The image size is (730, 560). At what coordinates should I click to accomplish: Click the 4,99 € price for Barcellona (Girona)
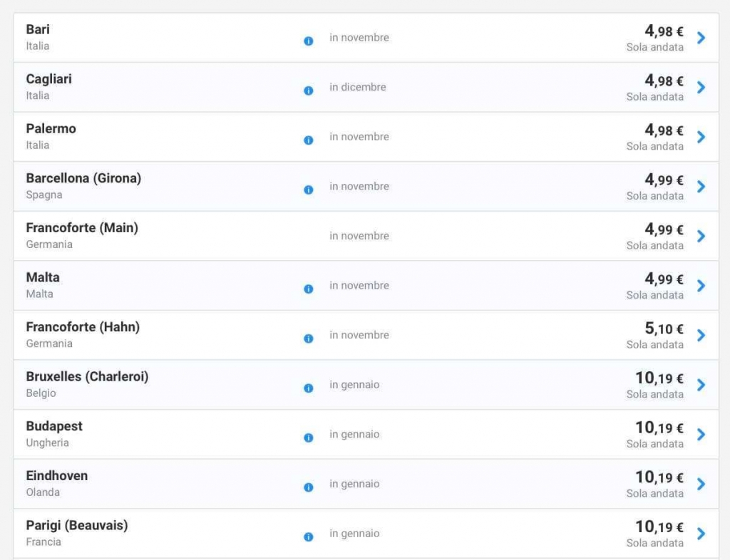click(x=663, y=180)
